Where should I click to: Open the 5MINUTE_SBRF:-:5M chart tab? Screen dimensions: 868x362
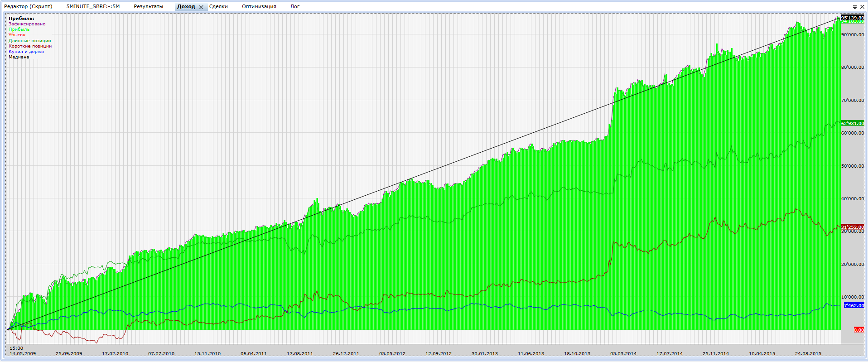point(93,6)
